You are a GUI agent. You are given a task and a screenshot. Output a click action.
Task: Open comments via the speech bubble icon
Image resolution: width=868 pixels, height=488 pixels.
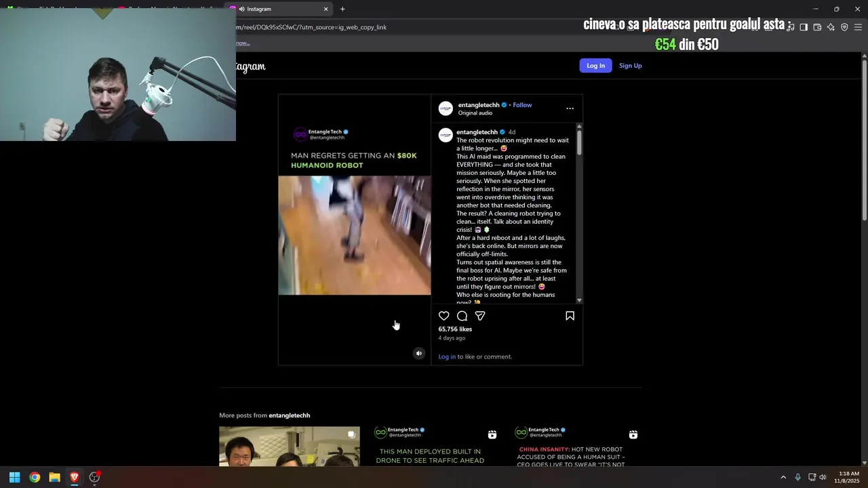pyautogui.click(x=462, y=316)
